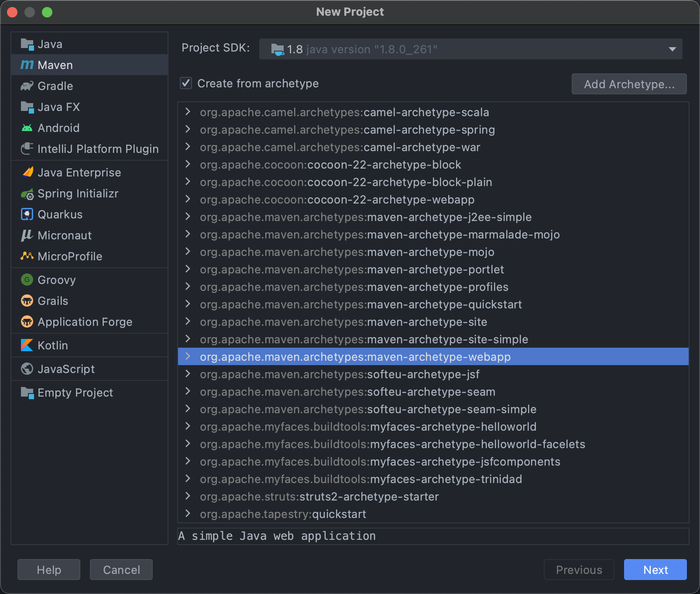This screenshot has width=700, height=594.
Task: Click the Previous button
Action: [x=579, y=570]
